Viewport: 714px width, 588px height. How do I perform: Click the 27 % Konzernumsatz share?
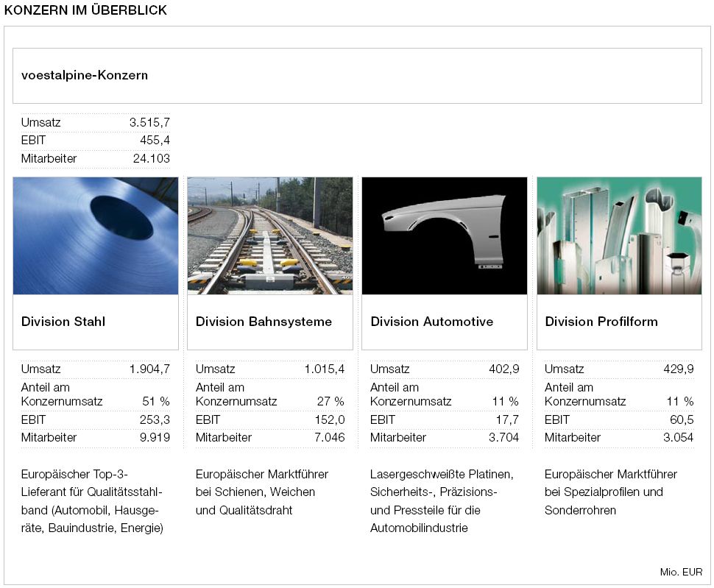[331, 401]
